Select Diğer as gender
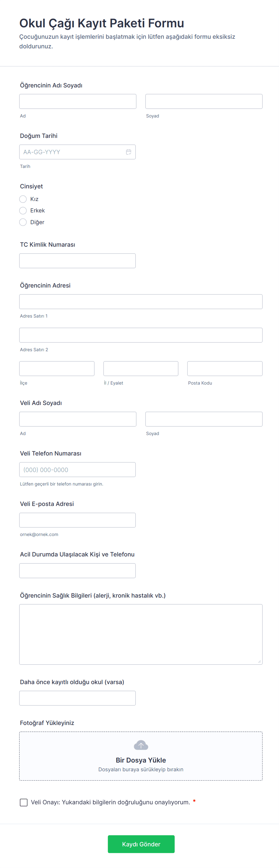This screenshot has width=279, height=868. pos(23,222)
